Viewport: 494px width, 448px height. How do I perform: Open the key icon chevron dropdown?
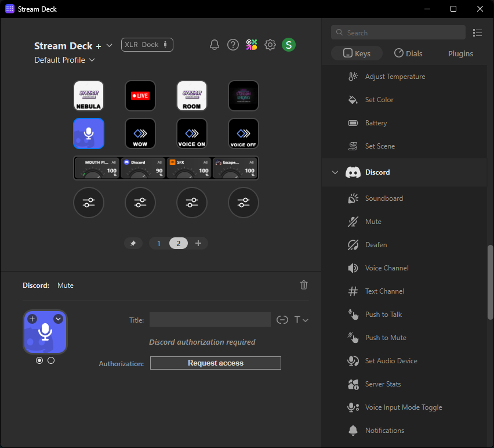pyautogui.click(x=59, y=319)
